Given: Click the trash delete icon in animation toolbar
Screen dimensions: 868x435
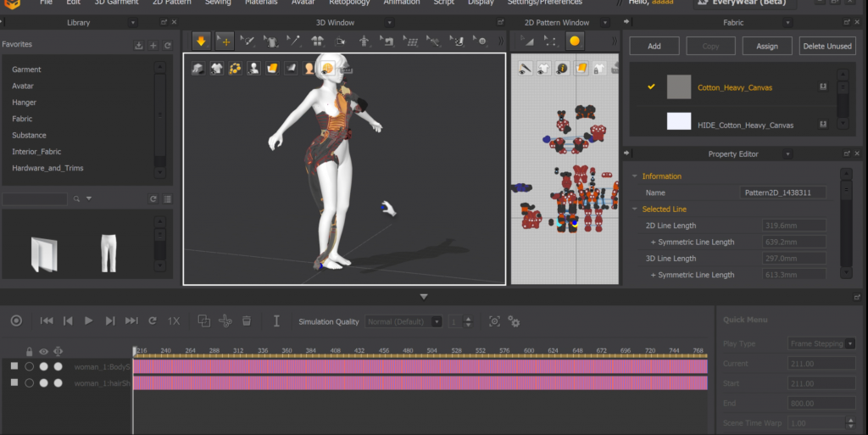Looking at the screenshot, I should pyautogui.click(x=247, y=321).
